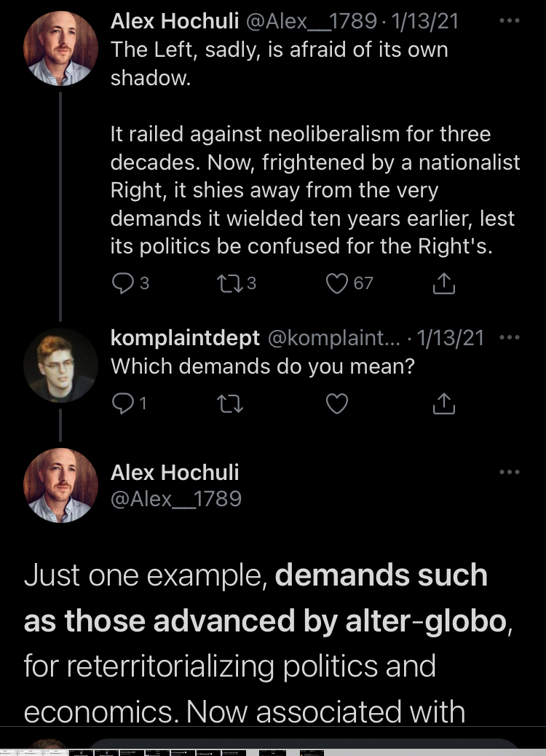
Task: Retweet the tweet with 3 retweets
Action: 230,283
